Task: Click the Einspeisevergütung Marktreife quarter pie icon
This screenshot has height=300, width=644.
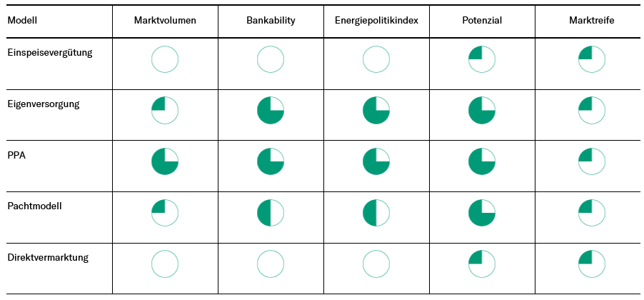Action: click(x=592, y=59)
